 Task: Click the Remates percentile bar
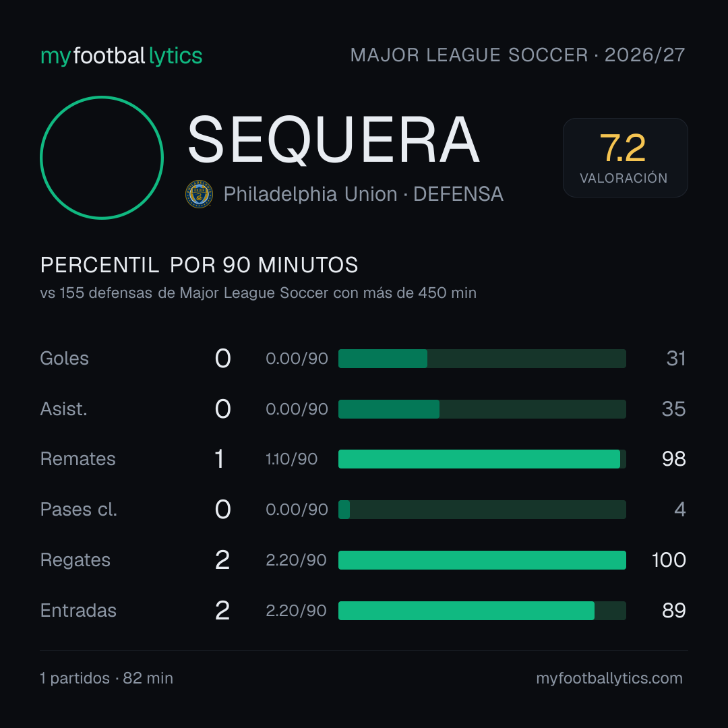click(482, 459)
